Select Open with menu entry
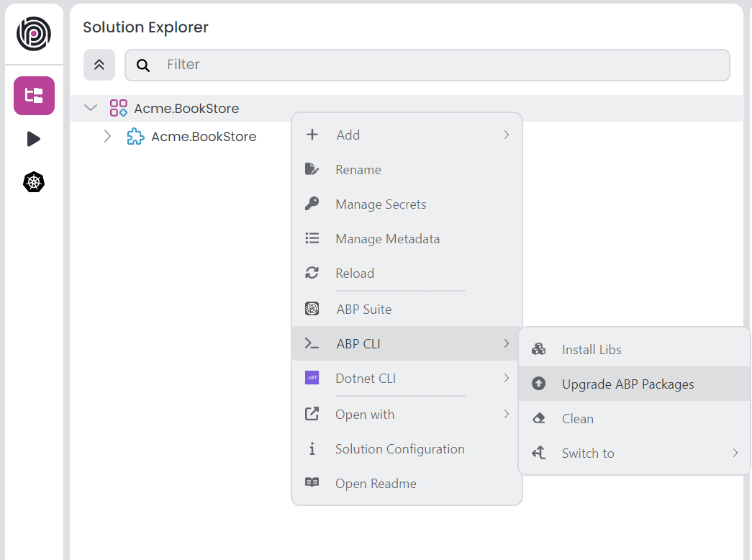The image size is (752, 560). (x=407, y=414)
